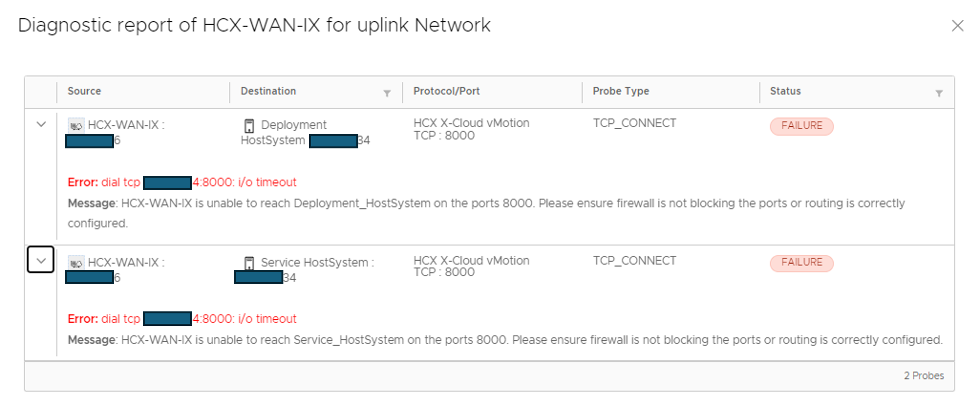Select the Status column header
Screen dimensions: 980x406
pyautogui.click(x=785, y=91)
